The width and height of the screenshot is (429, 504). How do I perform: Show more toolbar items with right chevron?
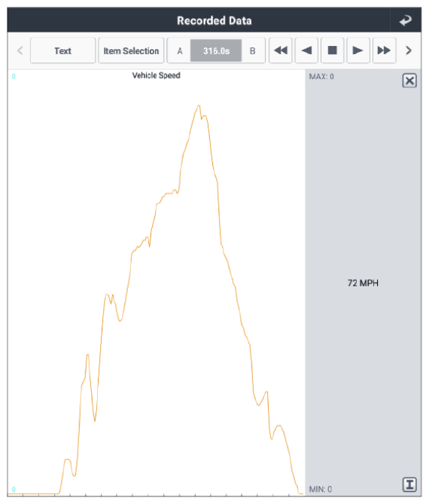tap(409, 50)
